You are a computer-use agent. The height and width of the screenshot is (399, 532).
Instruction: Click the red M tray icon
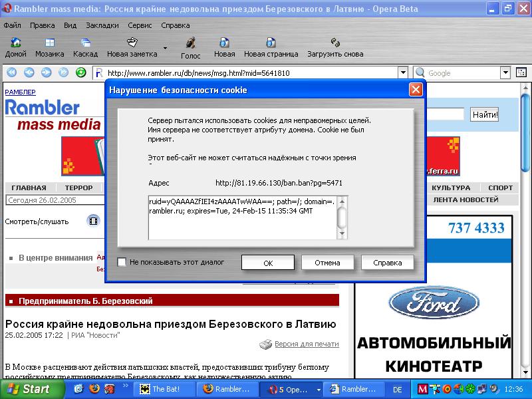coord(422,389)
